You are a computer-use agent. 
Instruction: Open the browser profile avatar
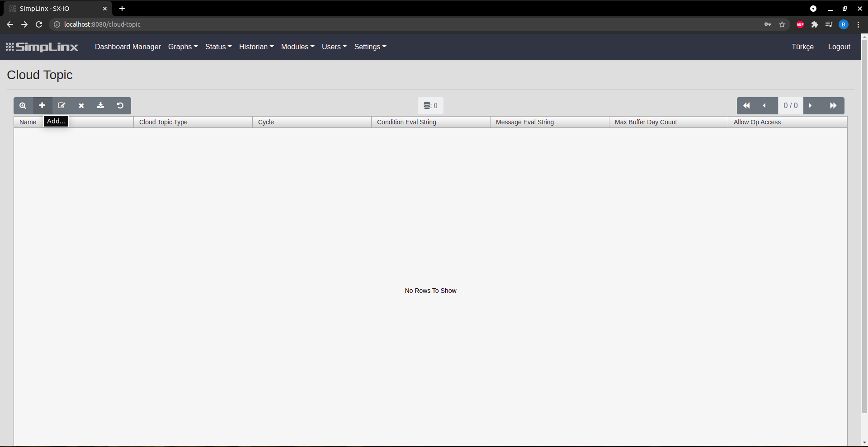click(x=844, y=24)
